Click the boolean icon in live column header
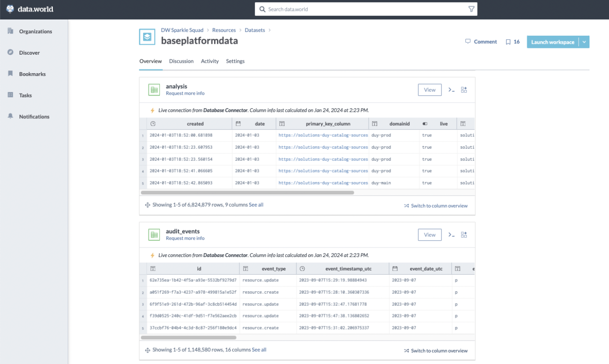The width and height of the screenshot is (609, 364). coord(425,124)
